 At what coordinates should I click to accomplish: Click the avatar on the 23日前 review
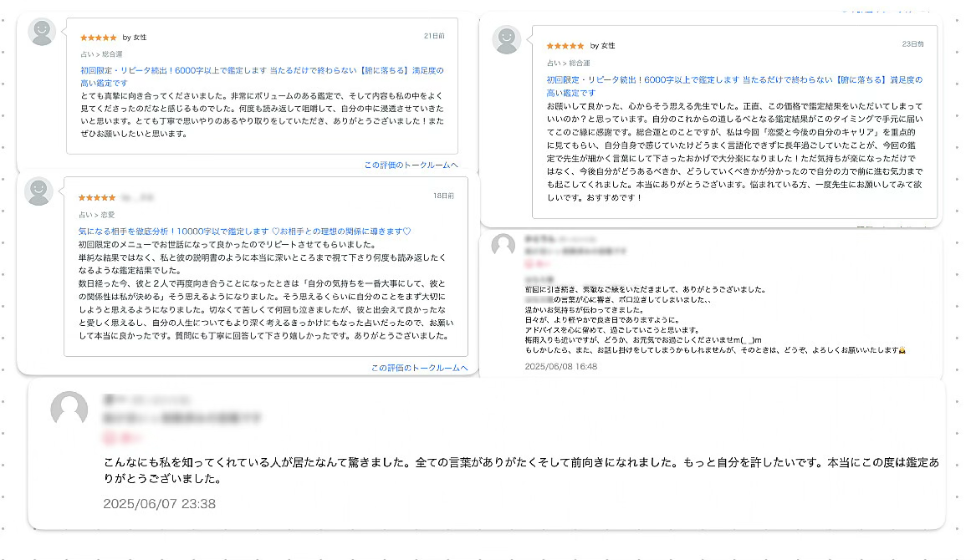507,39
